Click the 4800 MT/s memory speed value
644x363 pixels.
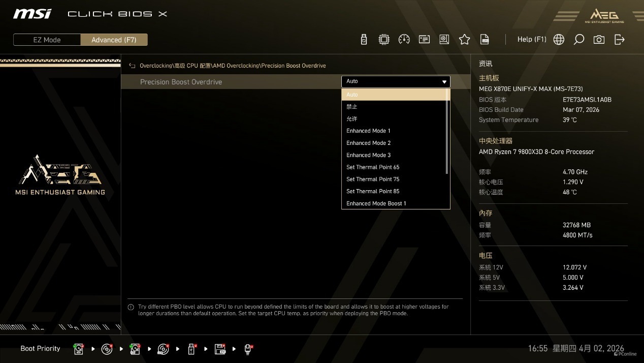pyautogui.click(x=577, y=235)
